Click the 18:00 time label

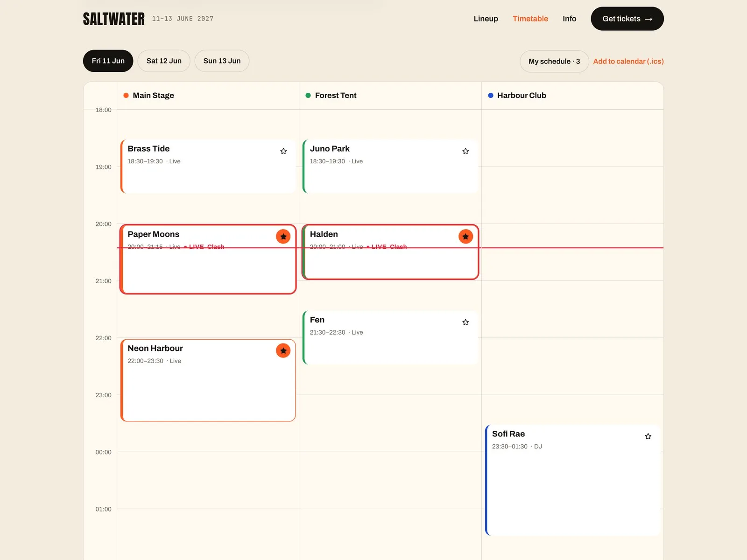click(x=104, y=110)
